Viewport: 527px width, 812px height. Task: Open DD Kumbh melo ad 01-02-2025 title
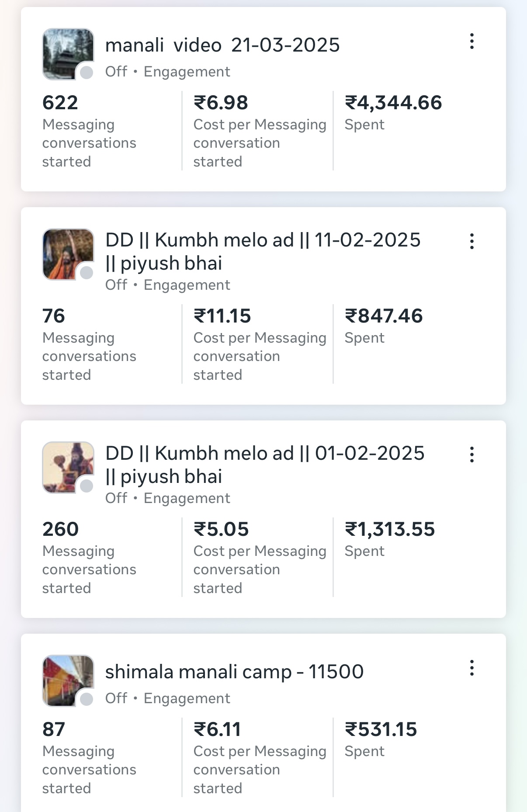(x=264, y=465)
